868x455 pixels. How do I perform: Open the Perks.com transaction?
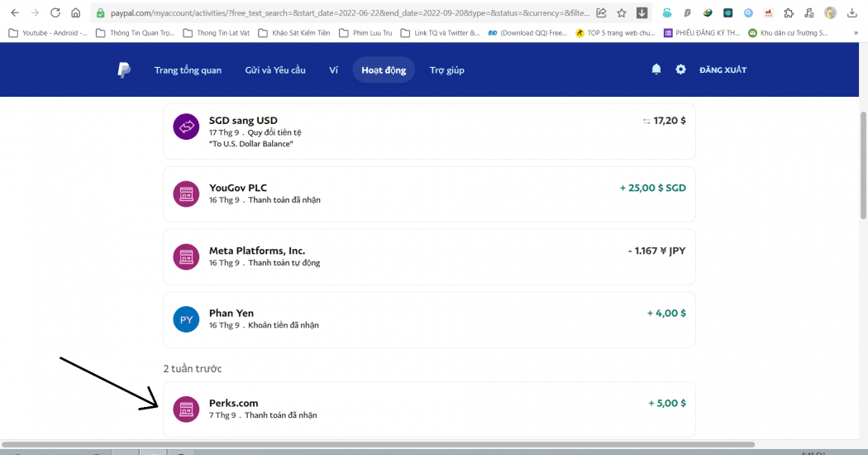pyautogui.click(x=429, y=410)
